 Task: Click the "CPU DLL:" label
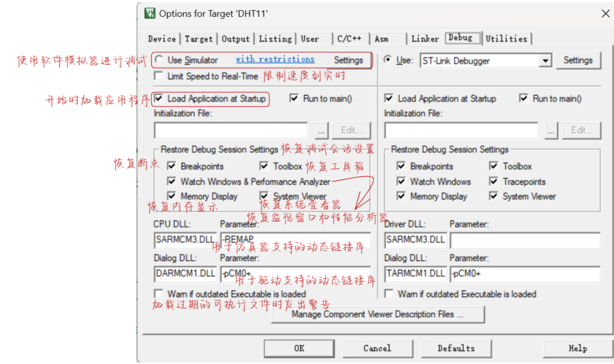[172, 224]
